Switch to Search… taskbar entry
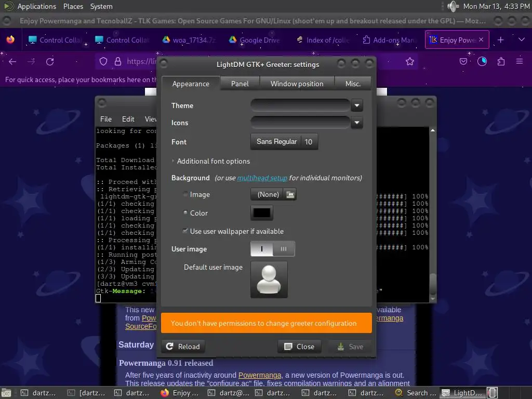Viewport: 532px width, 399px height. pos(416,393)
